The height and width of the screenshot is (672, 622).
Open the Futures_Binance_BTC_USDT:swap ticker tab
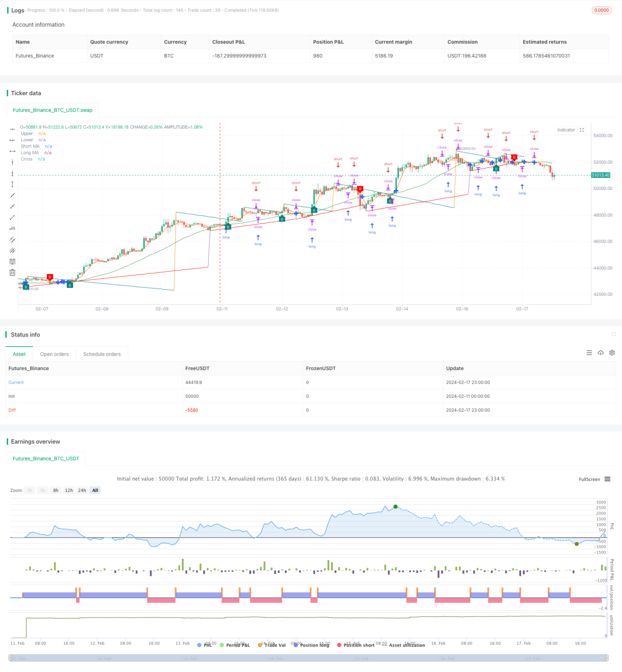click(x=53, y=110)
